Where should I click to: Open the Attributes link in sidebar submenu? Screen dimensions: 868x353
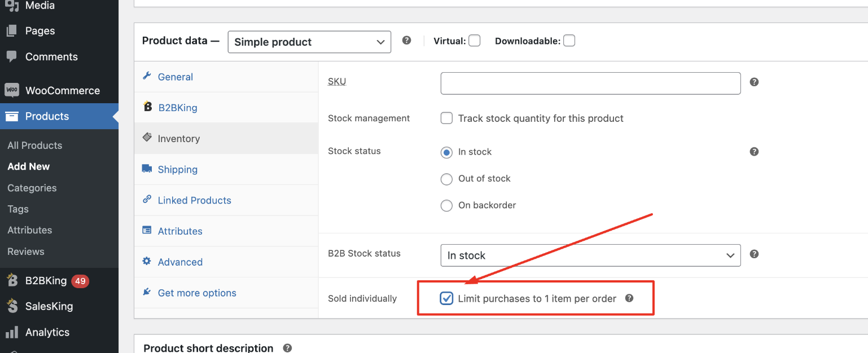click(30, 230)
